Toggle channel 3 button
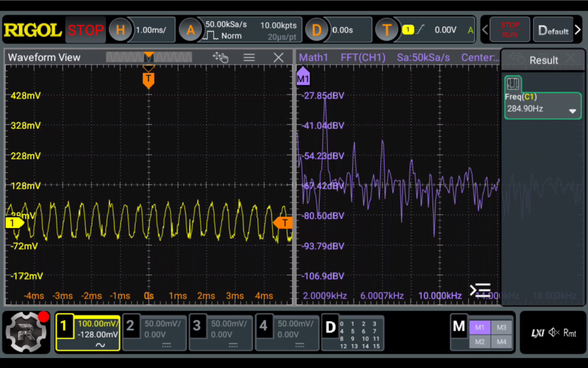This screenshot has height=368, width=588. (197, 326)
